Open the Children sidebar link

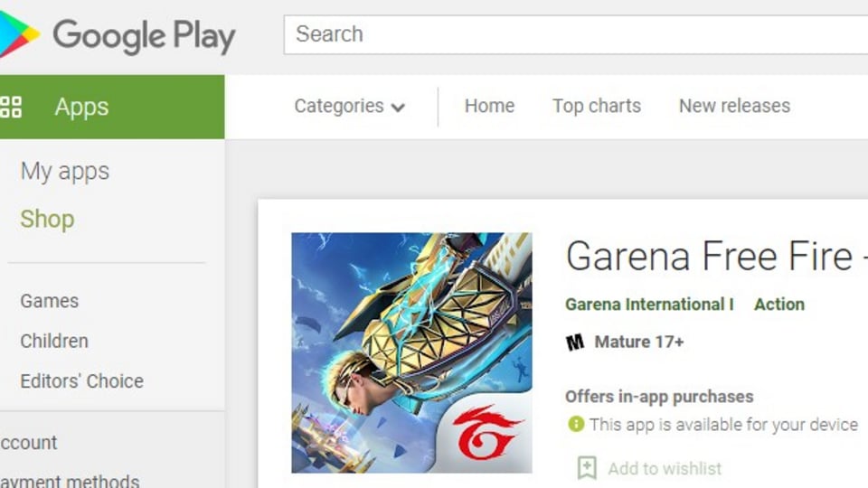54,341
